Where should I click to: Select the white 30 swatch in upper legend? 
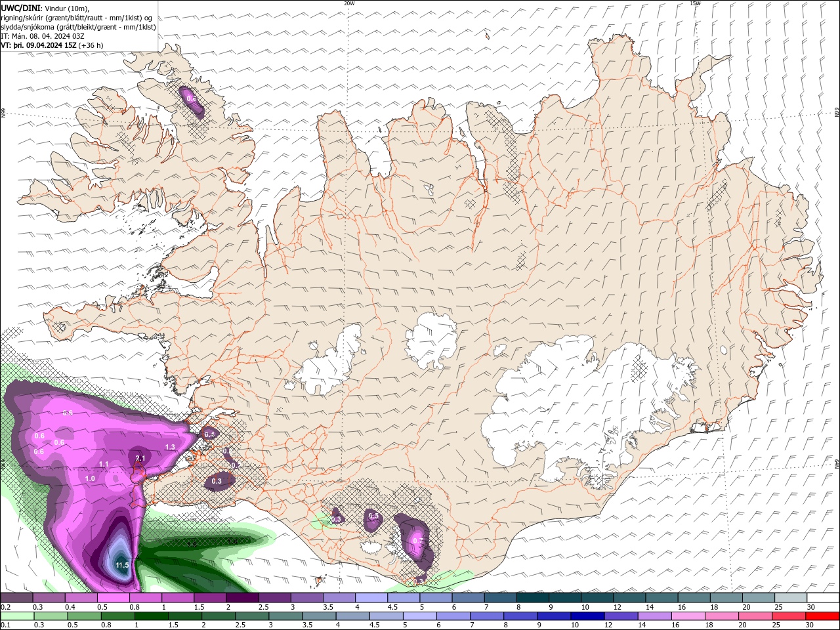[x=823, y=598]
